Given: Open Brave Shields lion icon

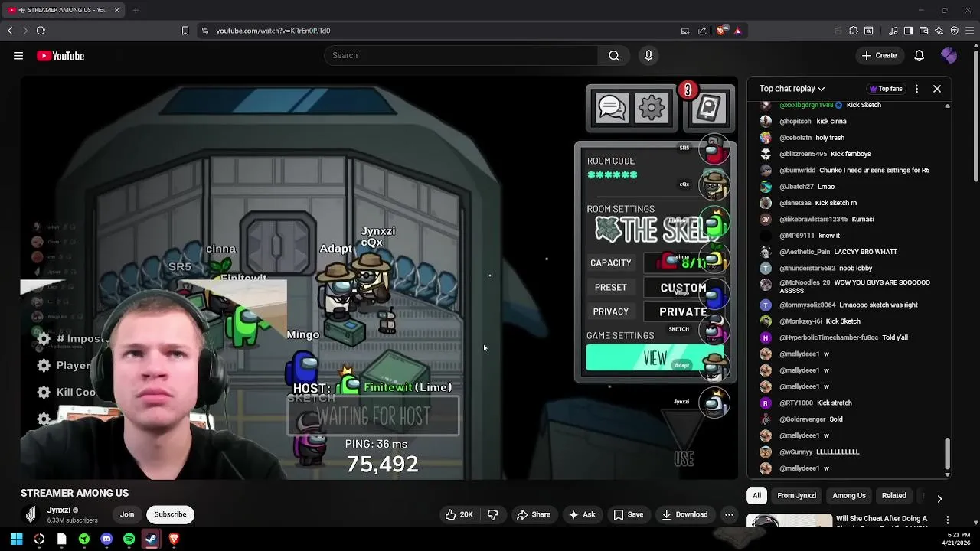Looking at the screenshot, I should click(721, 31).
